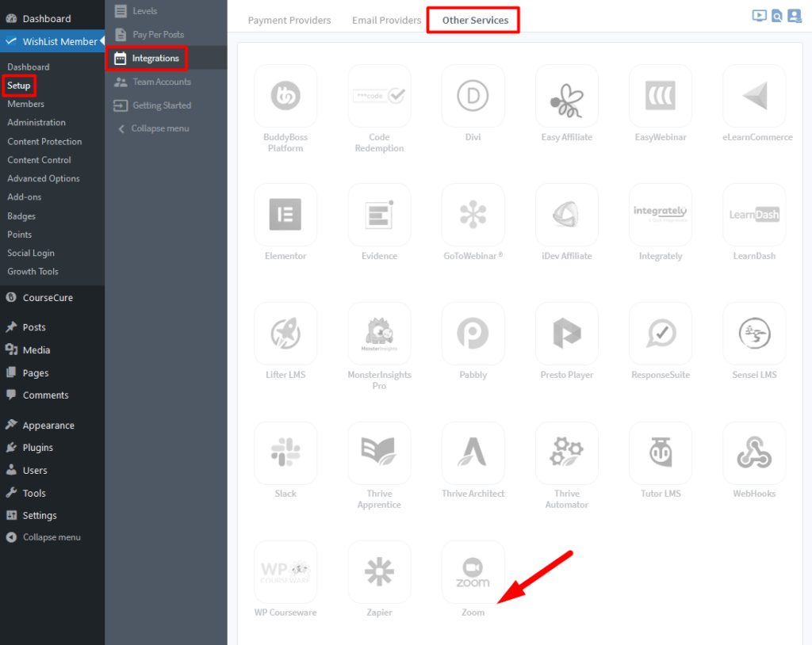
Task: Open Content Protection settings
Action: click(x=44, y=141)
